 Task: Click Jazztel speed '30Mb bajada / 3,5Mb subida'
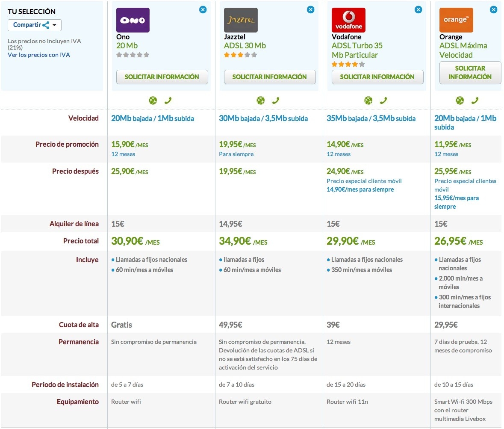[263, 118]
